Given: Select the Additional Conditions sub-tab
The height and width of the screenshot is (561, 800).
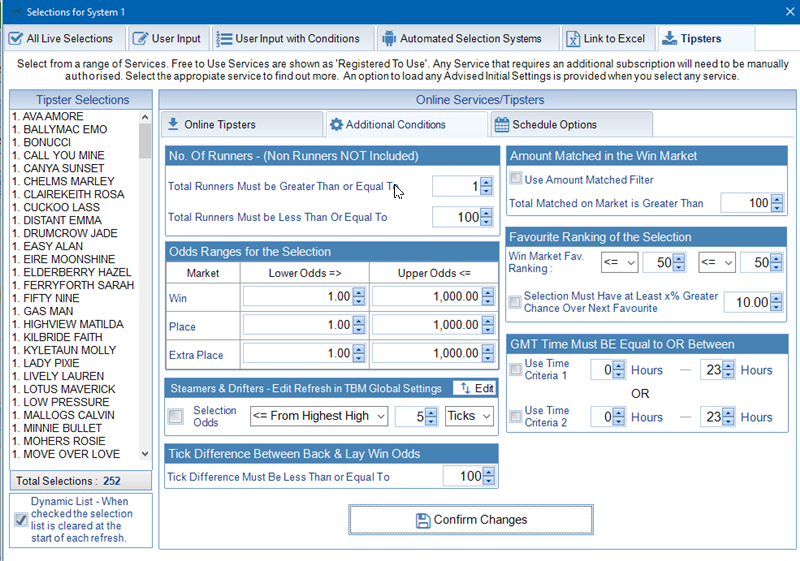Looking at the screenshot, I should pyautogui.click(x=407, y=124).
